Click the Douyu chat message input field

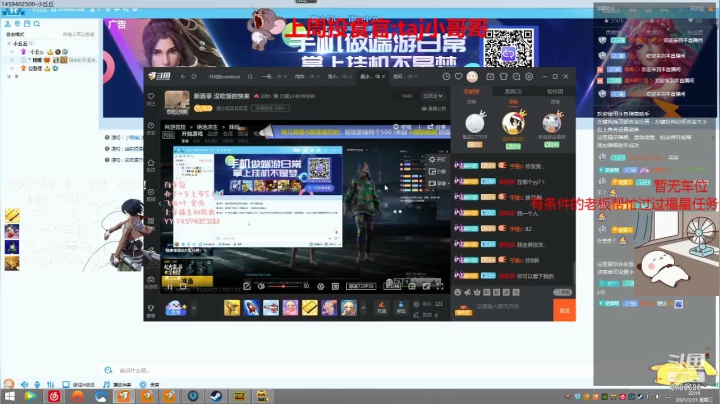[513, 307]
